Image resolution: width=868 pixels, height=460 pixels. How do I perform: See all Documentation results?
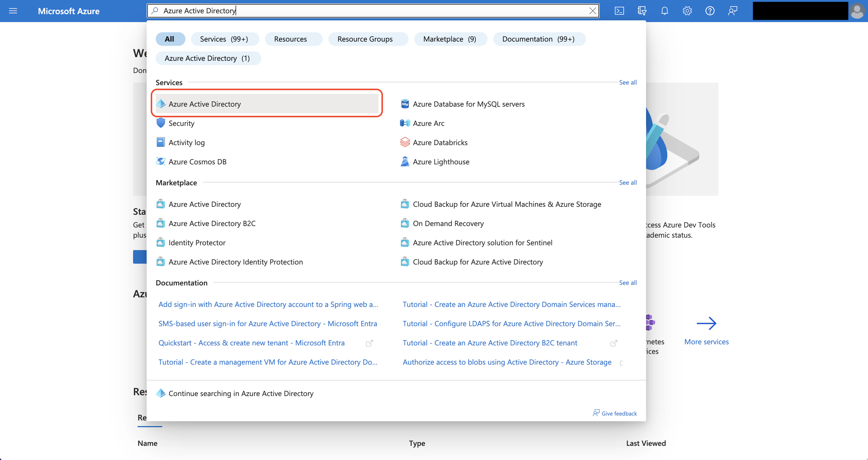628,283
